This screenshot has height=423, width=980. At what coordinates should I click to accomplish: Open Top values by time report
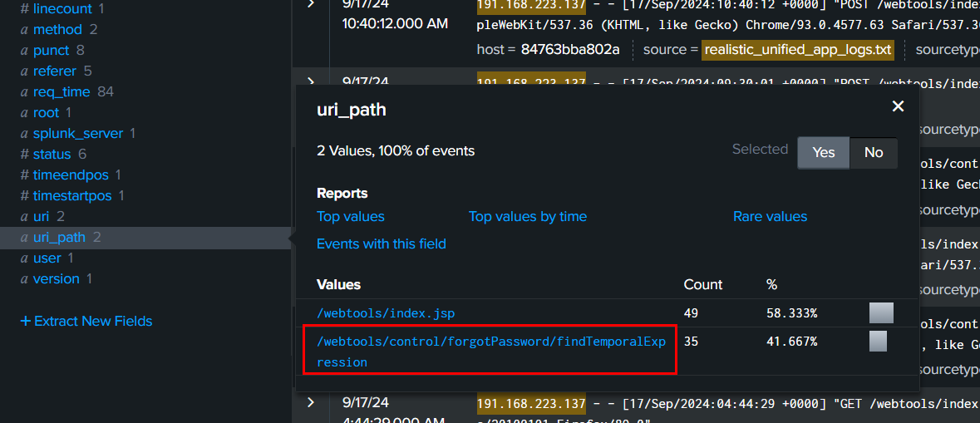point(528,217)
